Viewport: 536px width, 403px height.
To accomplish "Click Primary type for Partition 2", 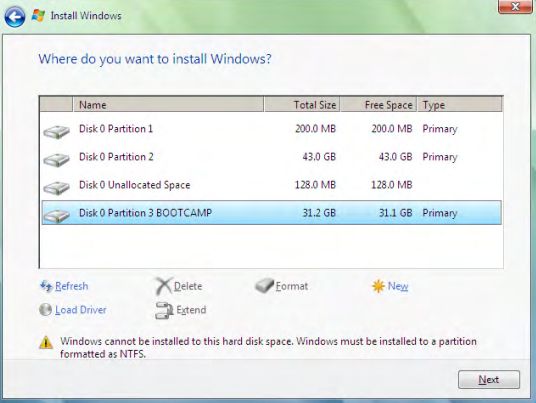I will click(440, 157).
